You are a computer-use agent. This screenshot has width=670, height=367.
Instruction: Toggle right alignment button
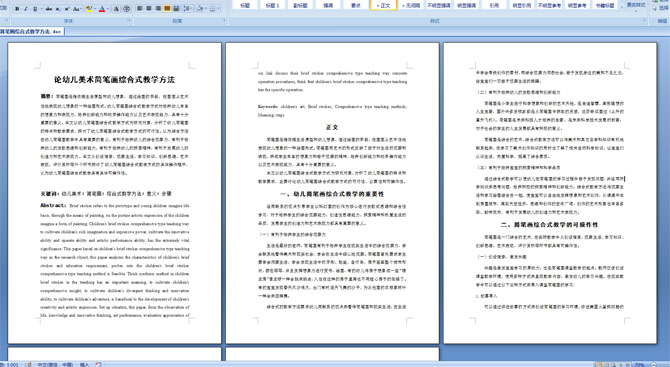pyautogui.click(x=158, y=9)
